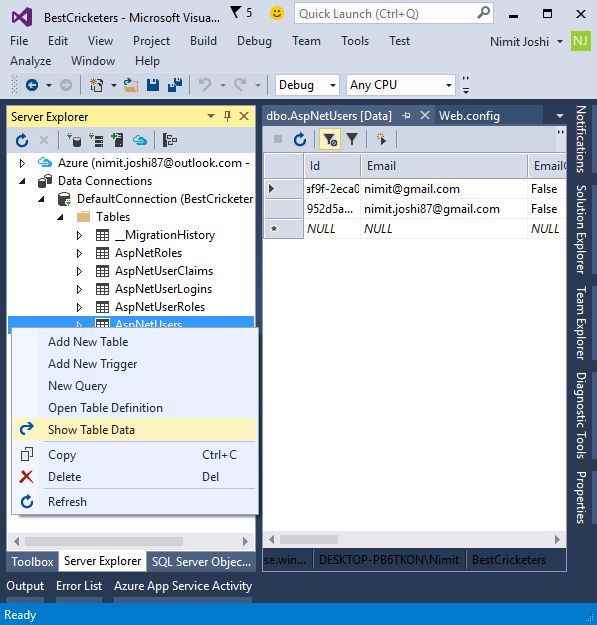The image size is (597, 625).
Task: Open the Properties side tab
Action: coord(581,497)
